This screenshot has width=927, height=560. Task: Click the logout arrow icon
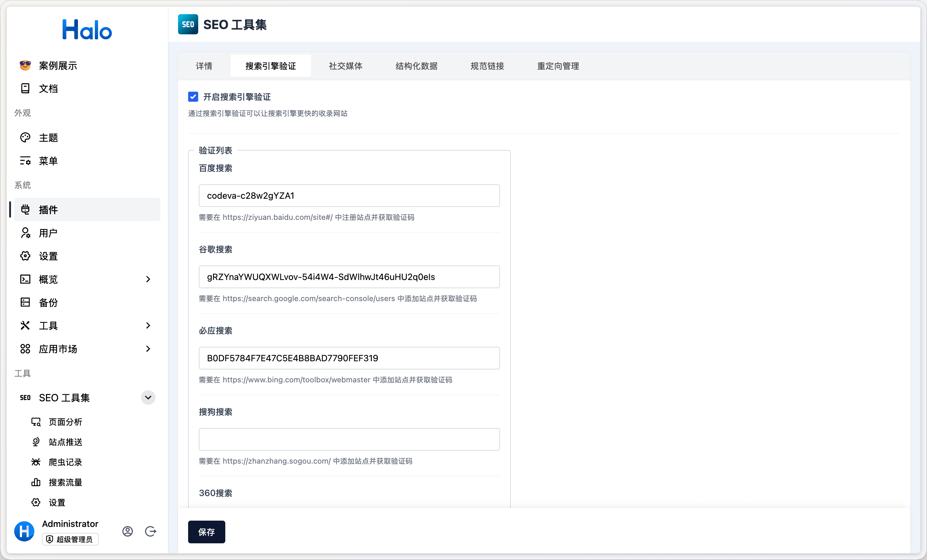(151, 531)
